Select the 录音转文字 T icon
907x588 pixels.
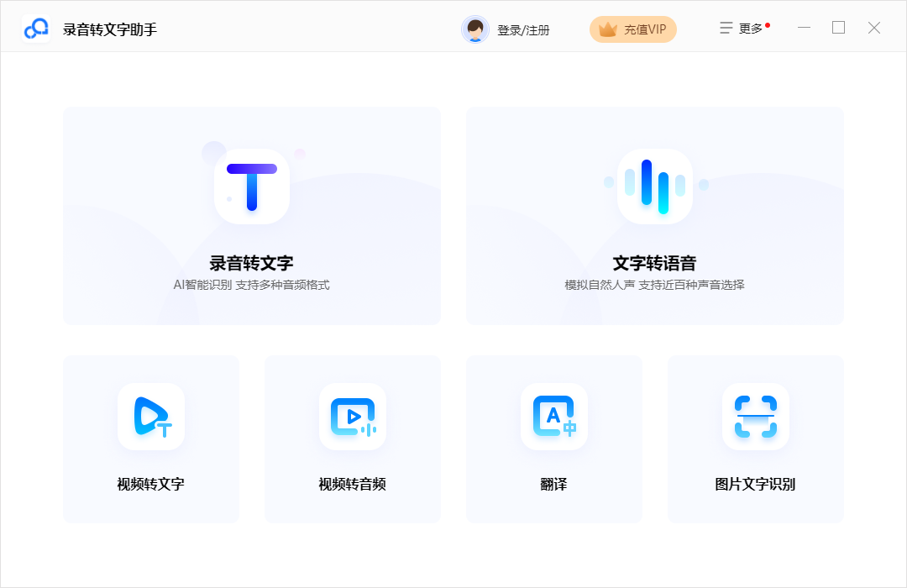[251, 186]
